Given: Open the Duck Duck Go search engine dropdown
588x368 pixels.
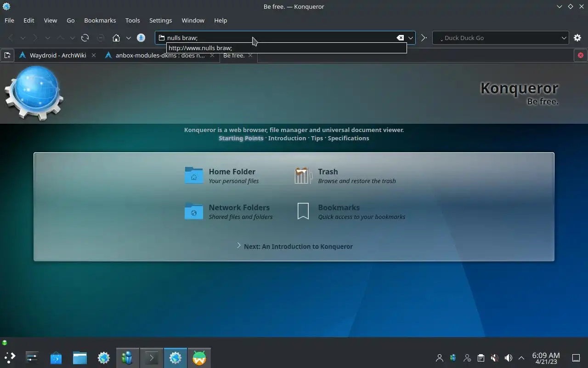Looking at the screenshot, I should tap(564, 38).
